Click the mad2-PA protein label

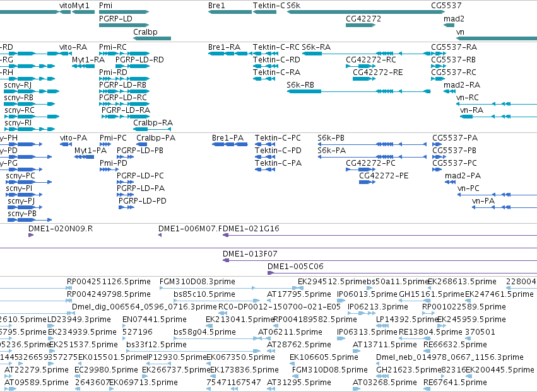pos(463,176)
